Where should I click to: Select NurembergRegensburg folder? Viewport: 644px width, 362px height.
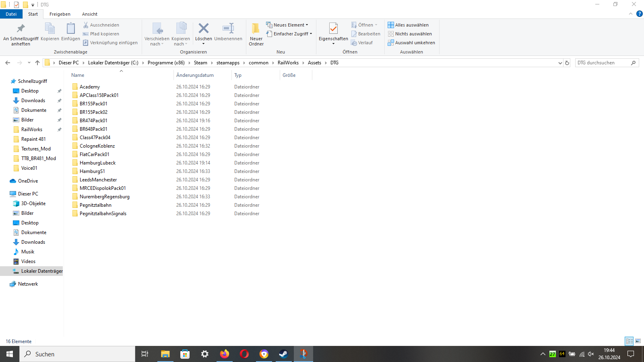coord(104,197)
